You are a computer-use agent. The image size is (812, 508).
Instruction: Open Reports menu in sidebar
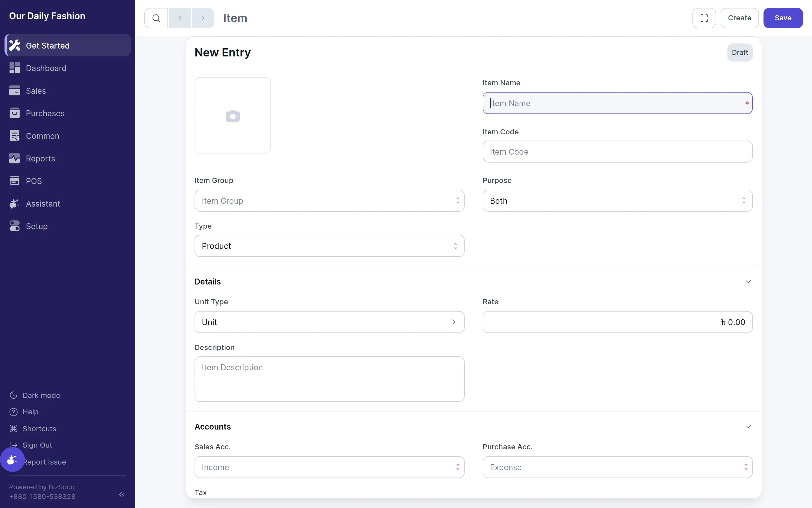tap(68, 158)
